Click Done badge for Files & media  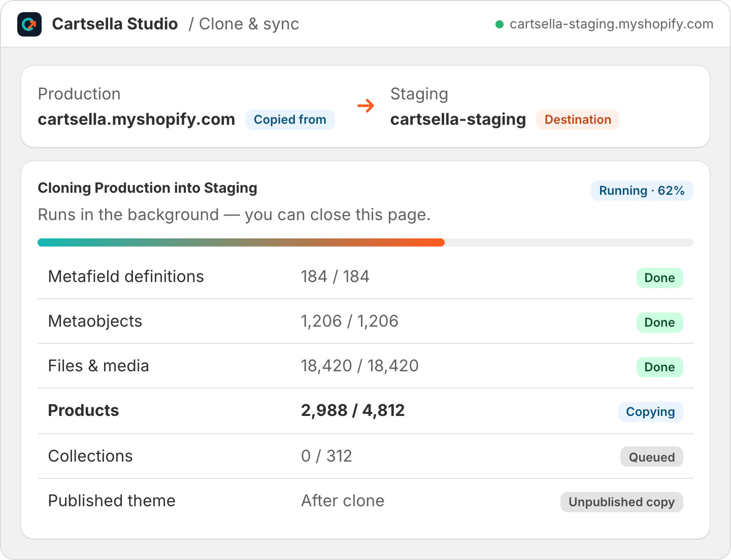coord(659,367)
